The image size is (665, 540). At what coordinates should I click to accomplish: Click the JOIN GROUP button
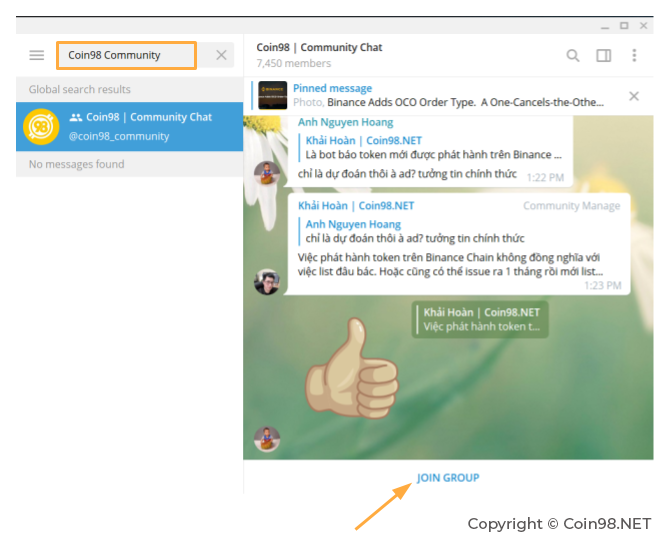tap(448, 478)
